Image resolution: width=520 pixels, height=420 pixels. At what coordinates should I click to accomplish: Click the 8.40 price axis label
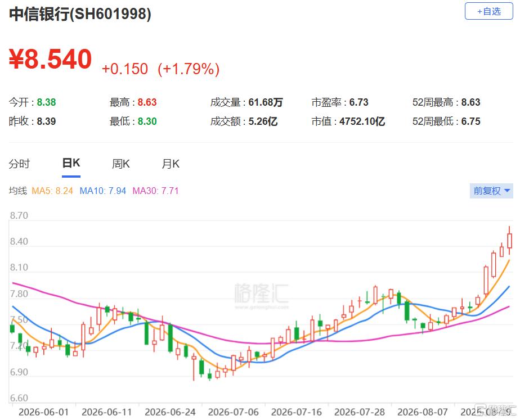point(19,241)
